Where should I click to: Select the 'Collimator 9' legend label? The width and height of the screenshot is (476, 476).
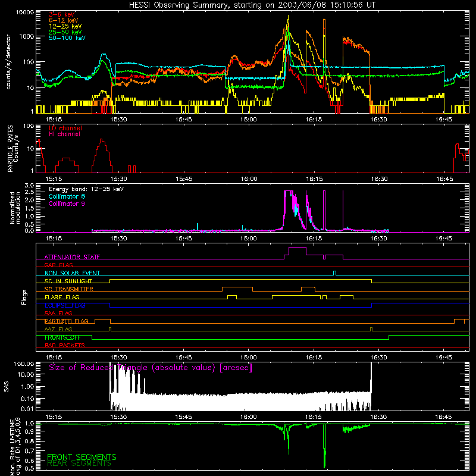pos(67,203)
